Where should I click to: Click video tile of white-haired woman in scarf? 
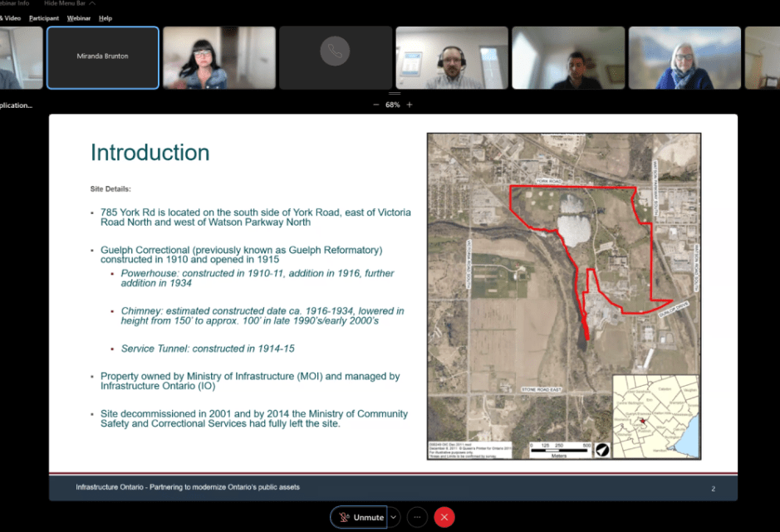click(684, 57)
